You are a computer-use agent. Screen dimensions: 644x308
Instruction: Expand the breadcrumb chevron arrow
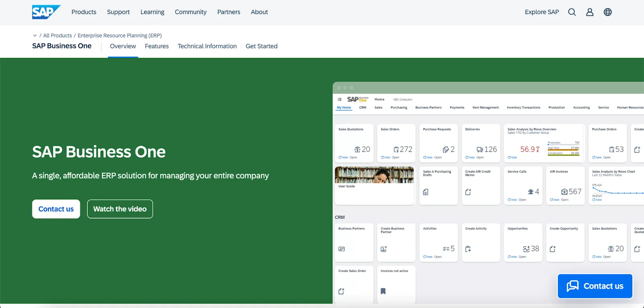(x=35, y=35)
